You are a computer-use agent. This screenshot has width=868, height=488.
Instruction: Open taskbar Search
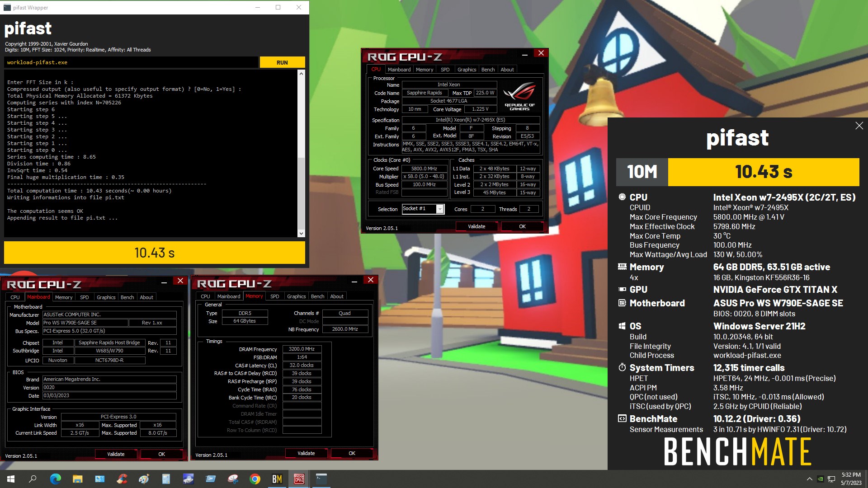click(33, 479)
